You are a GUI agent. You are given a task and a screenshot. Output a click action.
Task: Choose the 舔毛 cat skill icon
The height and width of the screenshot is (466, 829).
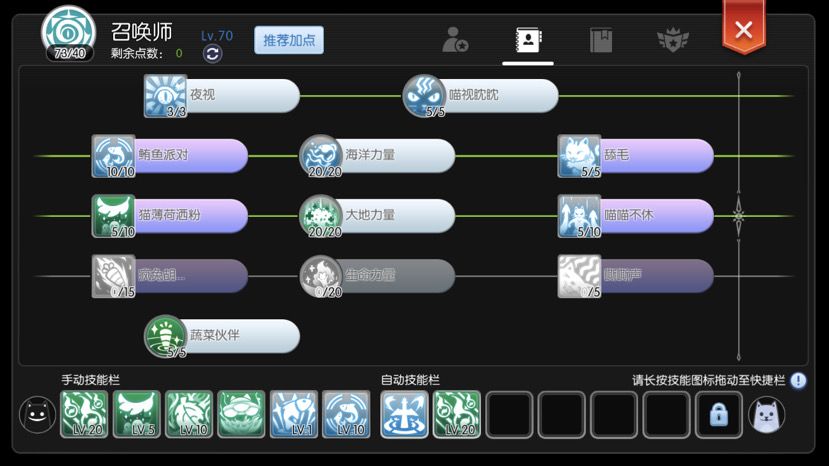[x=579, y=156]
